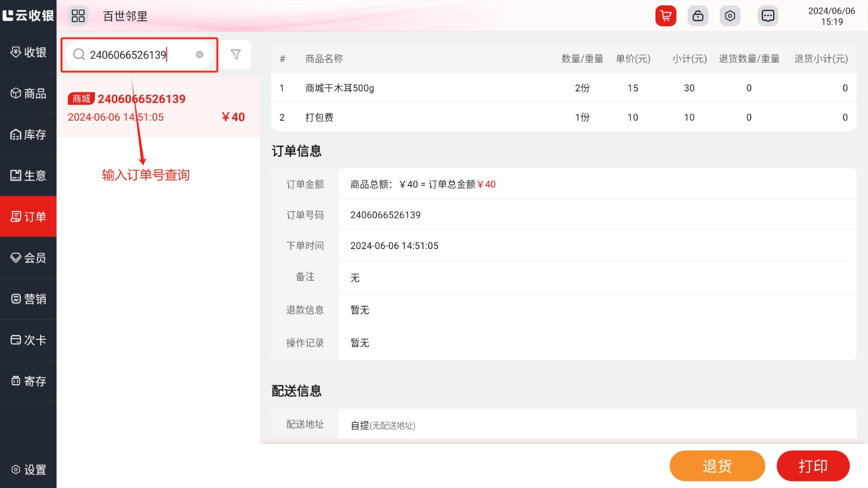Clear the order number search field
868x488 pixels.
click(x=199, y=55)
